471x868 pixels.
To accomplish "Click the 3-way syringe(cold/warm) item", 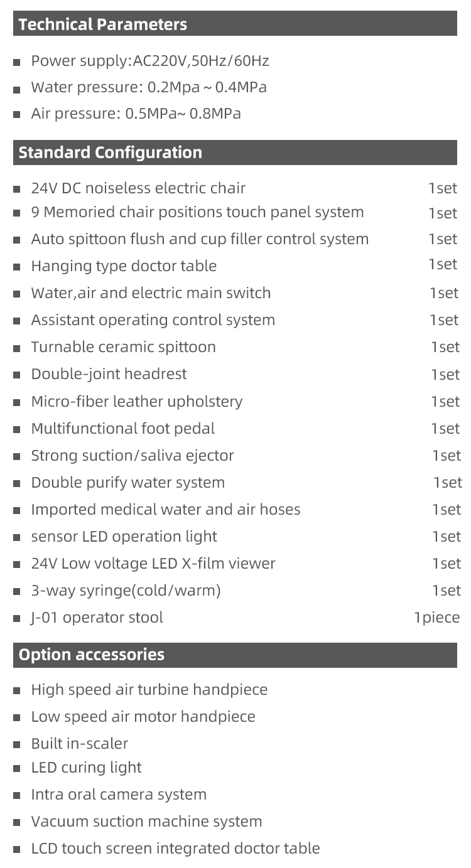I will (126, 591).
